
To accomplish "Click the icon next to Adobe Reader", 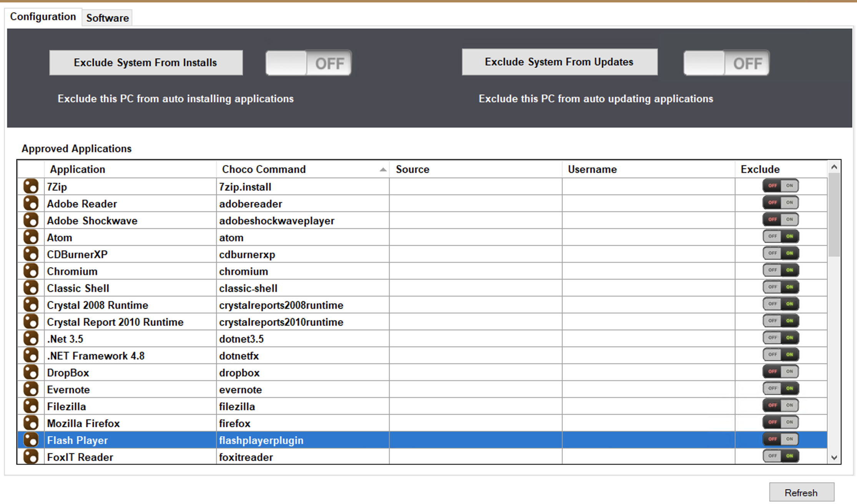I will (x=31, y=203).
